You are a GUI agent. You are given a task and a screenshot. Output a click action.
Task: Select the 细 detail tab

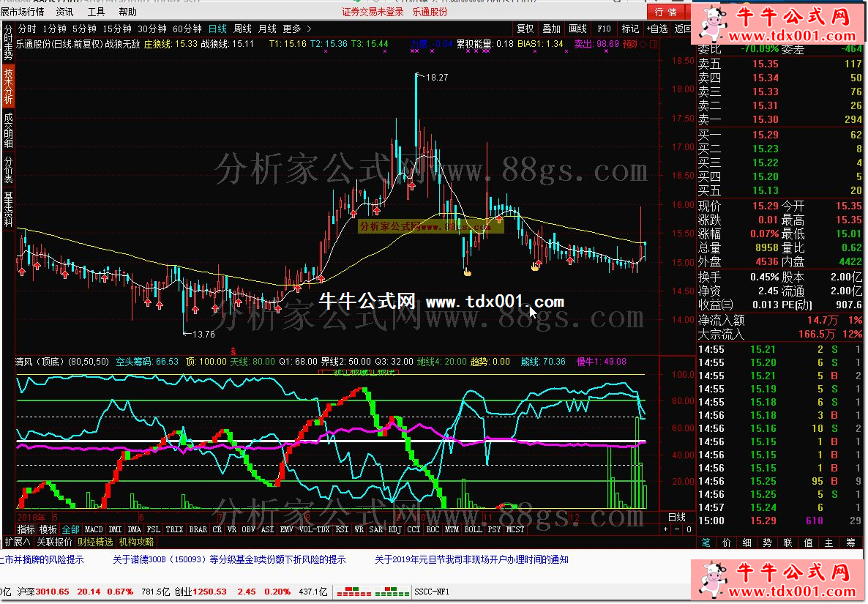(747, 543)
